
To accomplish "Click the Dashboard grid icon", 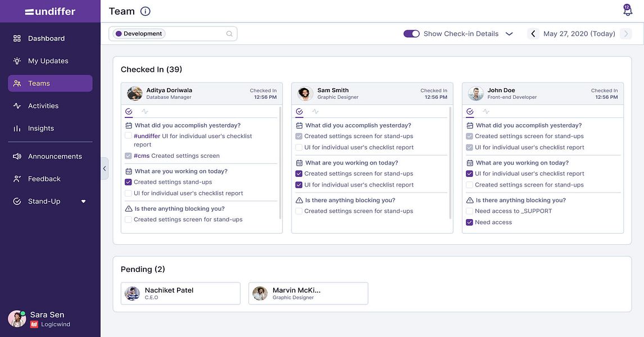I will click(17, 38).
